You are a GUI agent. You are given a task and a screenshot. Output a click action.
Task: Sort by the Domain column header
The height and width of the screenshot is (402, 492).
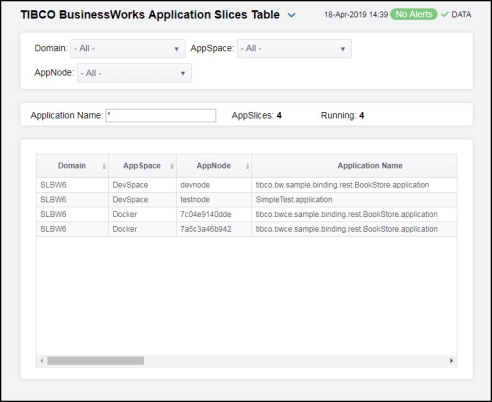[x=72, y=166]
